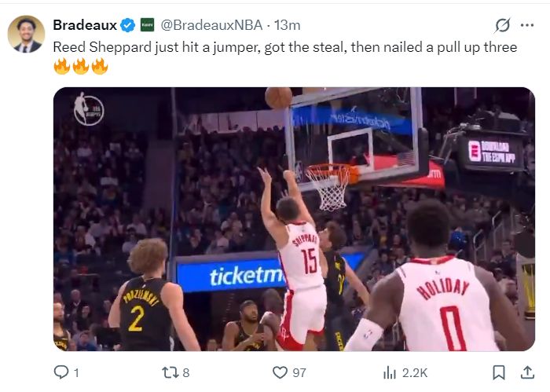Like the post with the heart icon
Viewport: 550px width, 392px height.
click(x=280, y=372)
